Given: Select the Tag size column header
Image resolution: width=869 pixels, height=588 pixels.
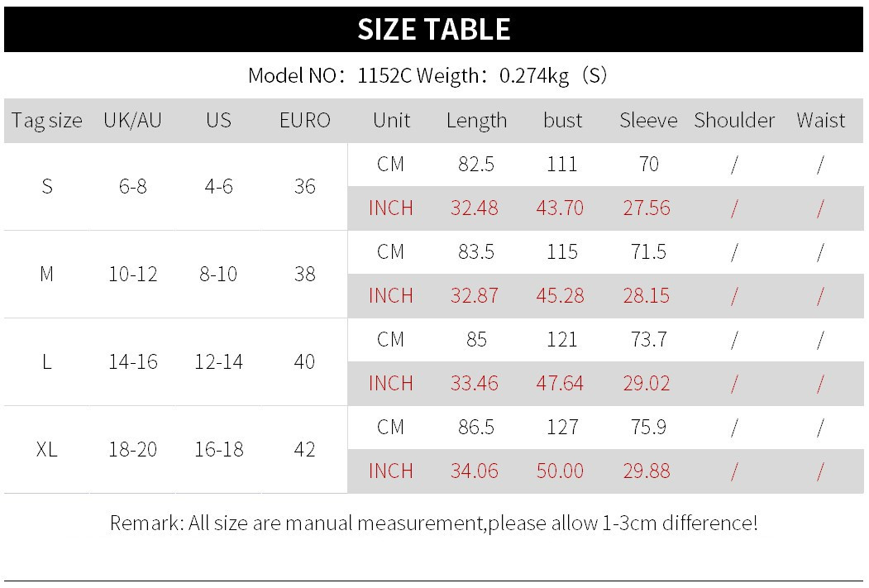Looking at the screenshot, I should point(47,121).
